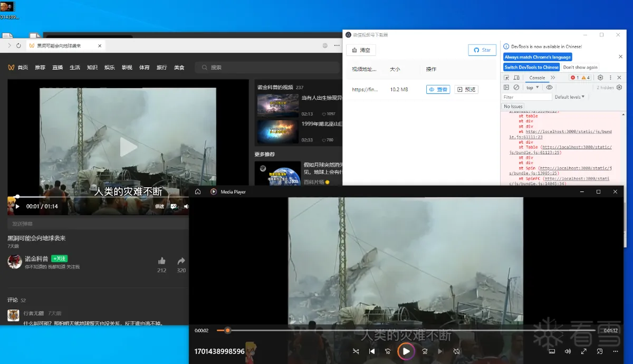This screenshot has height=364, width=633.
Task: Open Media Player volume control
Action: 568,351
